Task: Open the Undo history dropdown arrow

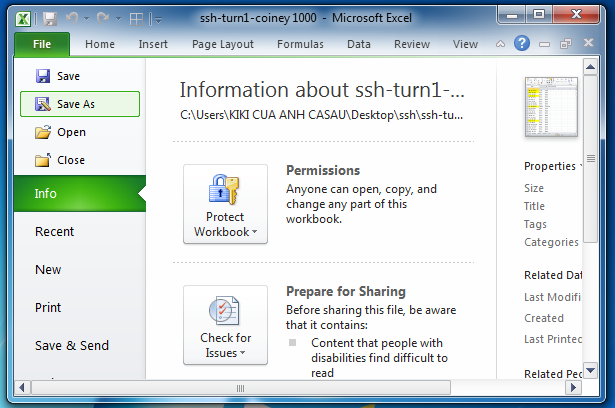Action: pos(87,18)
